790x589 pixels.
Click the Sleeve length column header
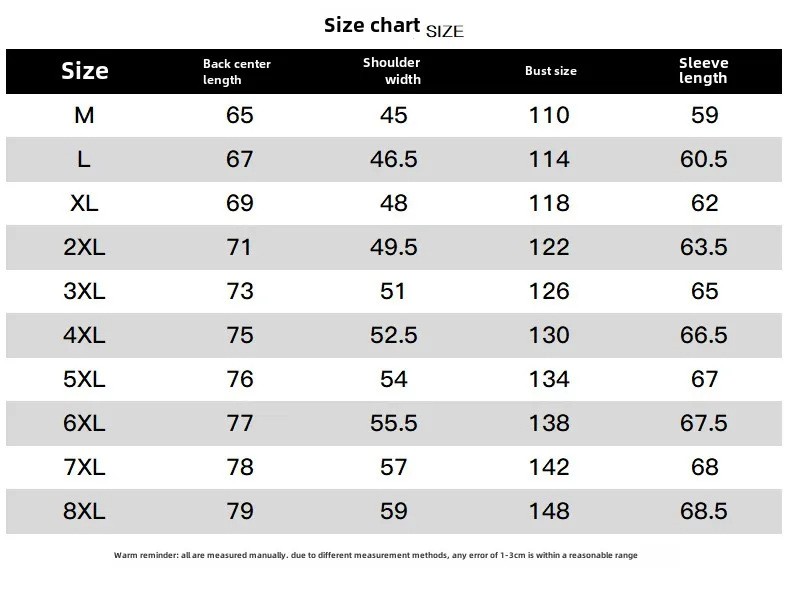point(703,71)
